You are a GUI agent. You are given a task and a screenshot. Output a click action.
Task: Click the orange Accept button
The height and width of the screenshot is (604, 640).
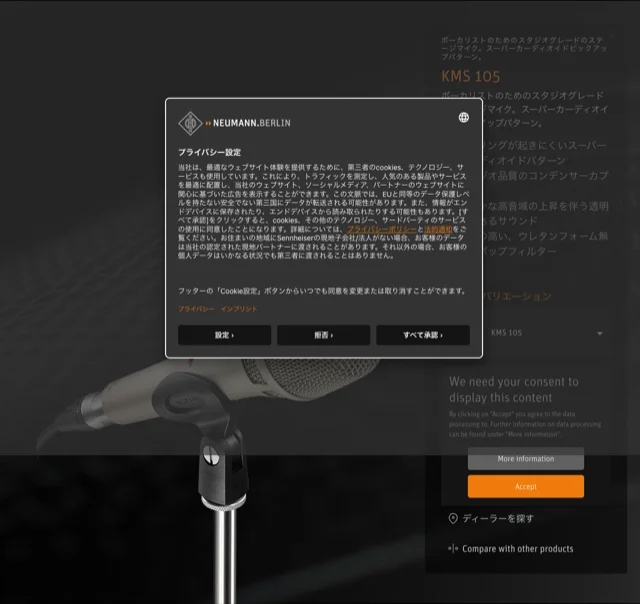click(526, 486)
